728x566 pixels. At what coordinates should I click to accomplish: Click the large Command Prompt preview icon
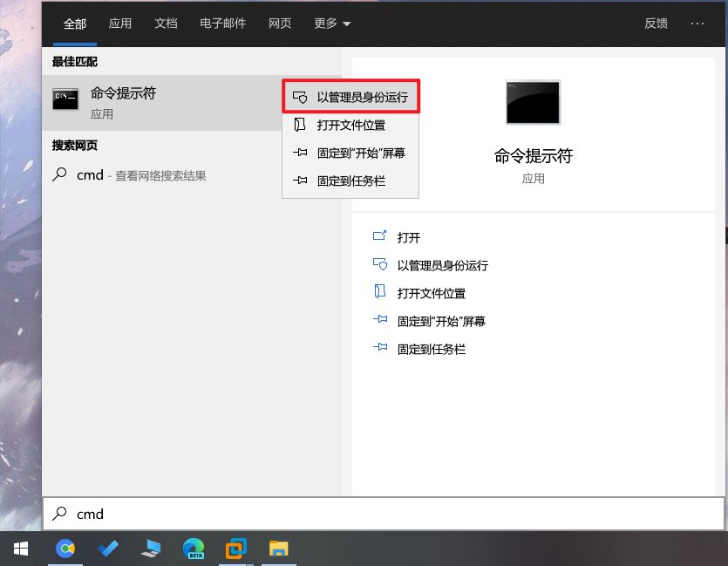(x=533, y=103)
